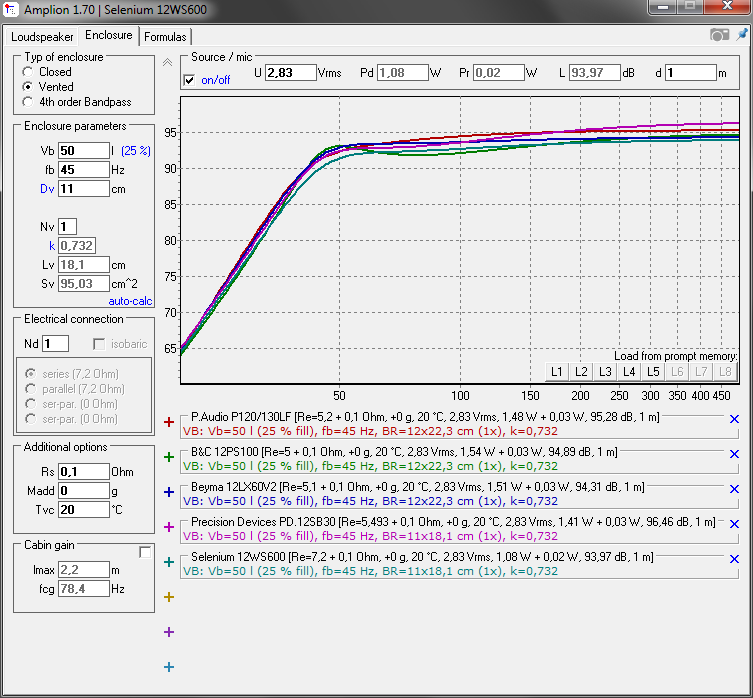
Task: Click the pin window icon
Action: point(742,35)
